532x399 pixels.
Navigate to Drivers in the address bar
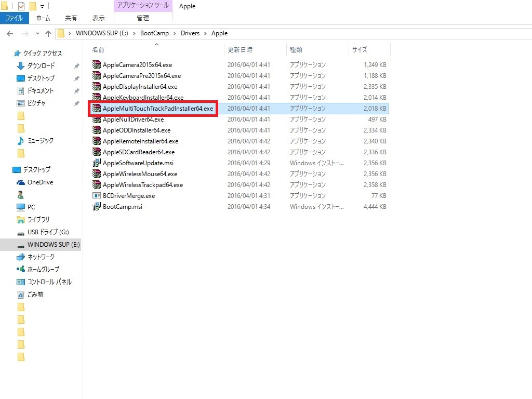click(x=190, y=33)
